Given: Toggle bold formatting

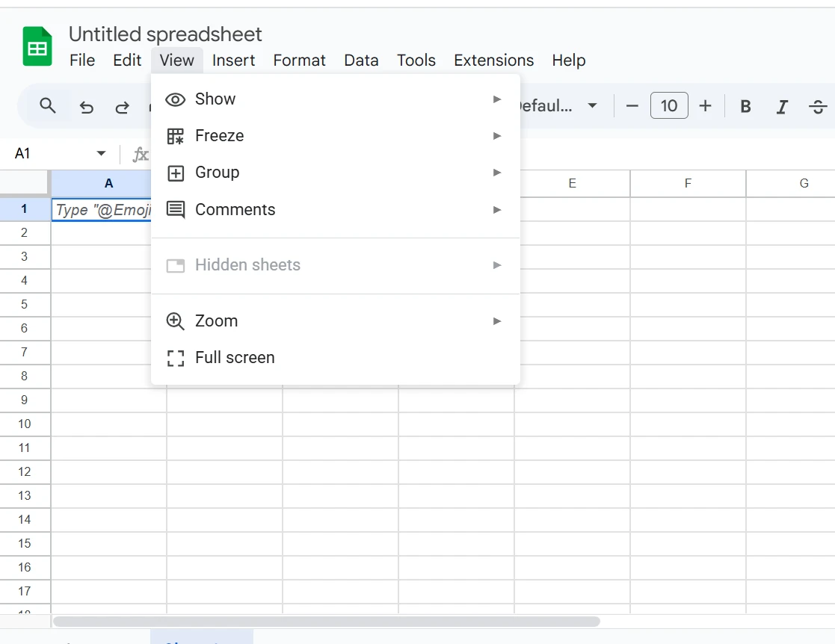Looking at the screenshot, I should point(745,107).
